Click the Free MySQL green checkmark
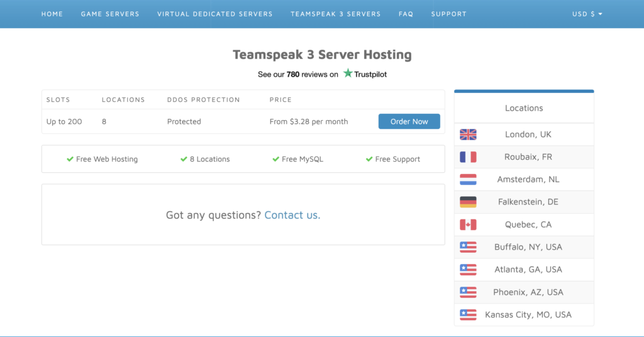The image size is (644, 337). [x=275, y=159]
